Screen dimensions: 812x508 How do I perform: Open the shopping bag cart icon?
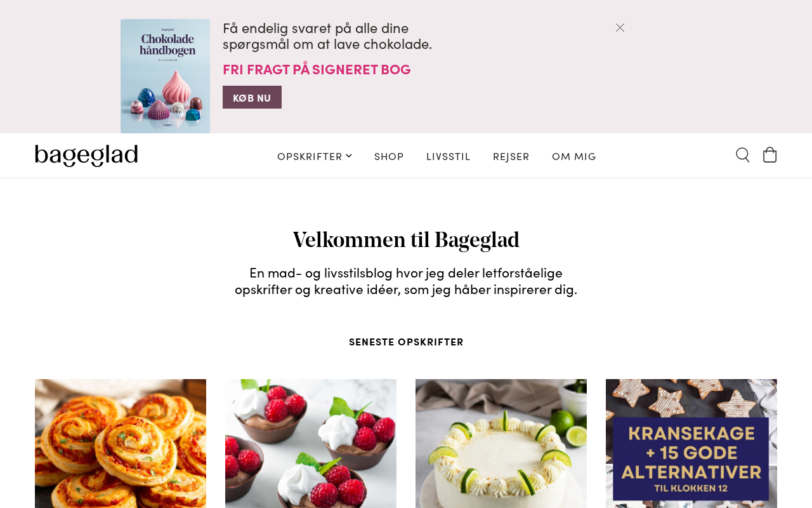click(x=770, y=155)
